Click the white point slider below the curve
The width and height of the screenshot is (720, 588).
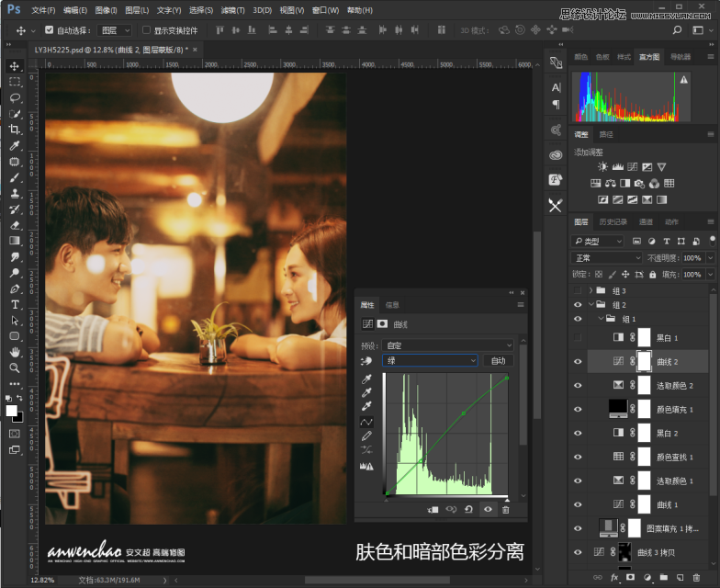507,500
